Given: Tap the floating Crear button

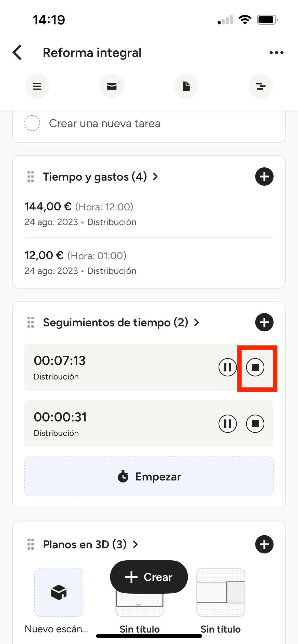Looking at the screenshot, I should pyautogui.click(x=149, y=577).
